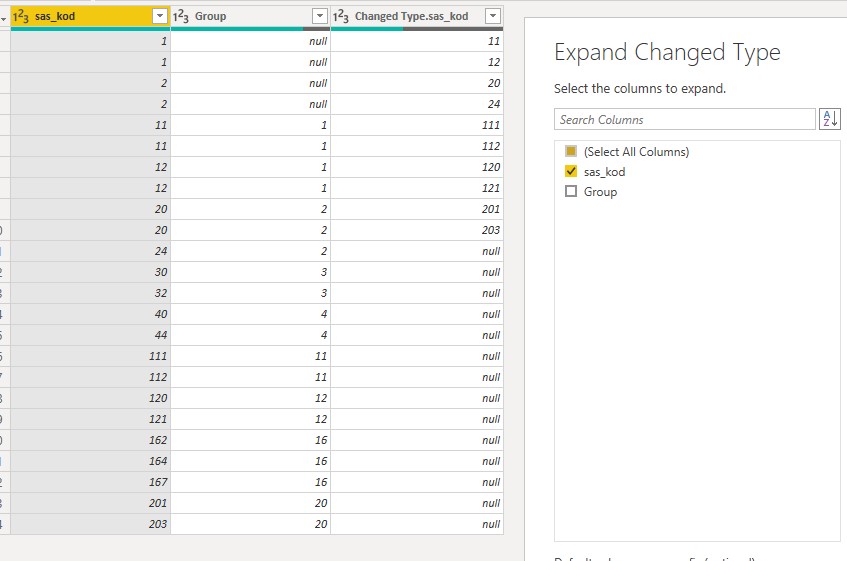
Task: Open Group column filter dropdown
Action: coord(320,16)
